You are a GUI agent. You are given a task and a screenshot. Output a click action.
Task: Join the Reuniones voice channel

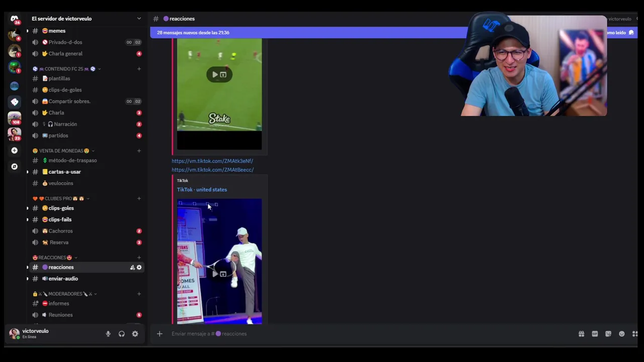point(87,315)
